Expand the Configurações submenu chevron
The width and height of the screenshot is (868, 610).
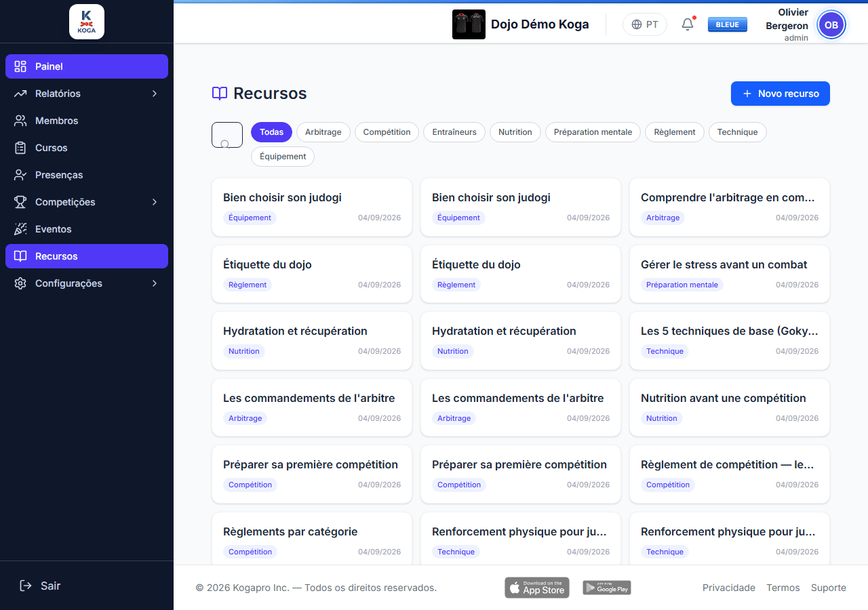pyautogui.click(x=155, y=283)
